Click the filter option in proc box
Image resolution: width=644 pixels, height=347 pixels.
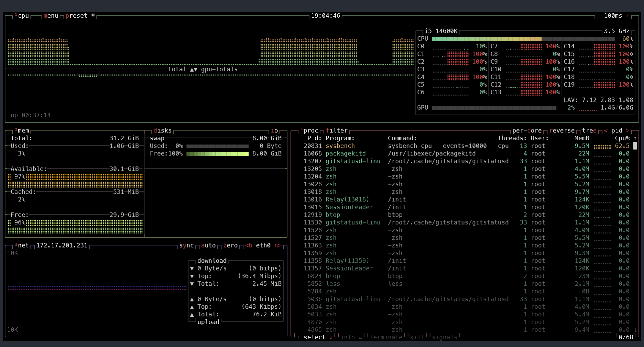[x=336, y=131]
